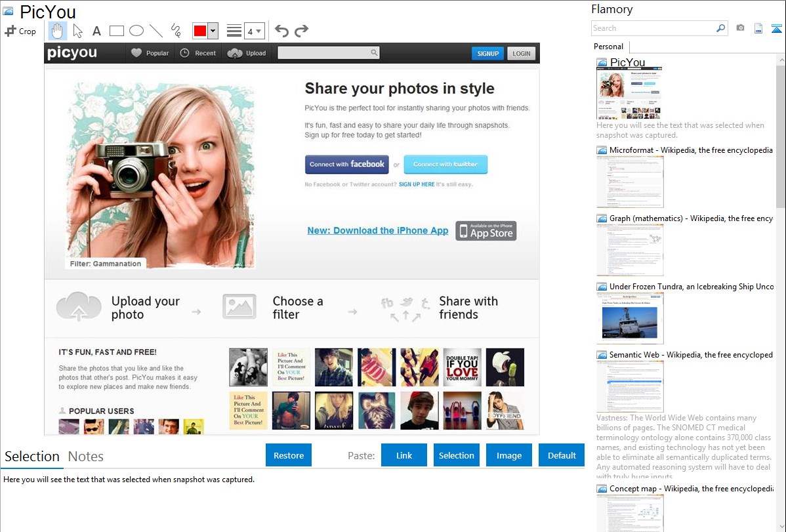Paste as Link

coord(404,455)
